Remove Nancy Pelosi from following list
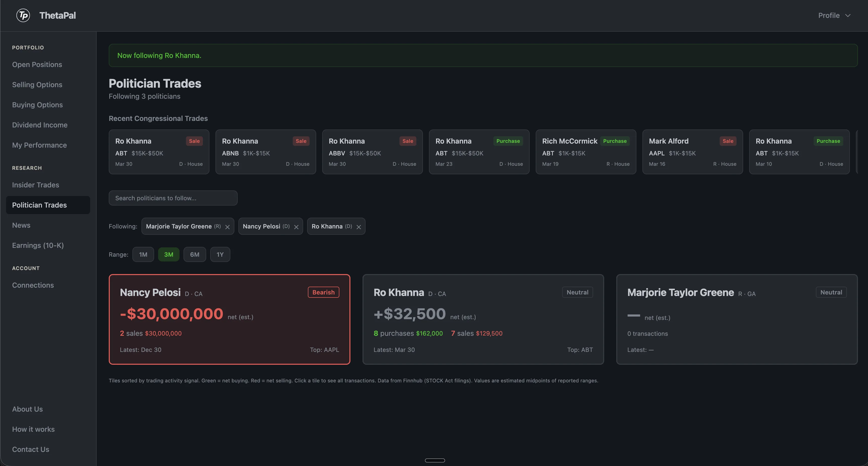 point(296,227)
